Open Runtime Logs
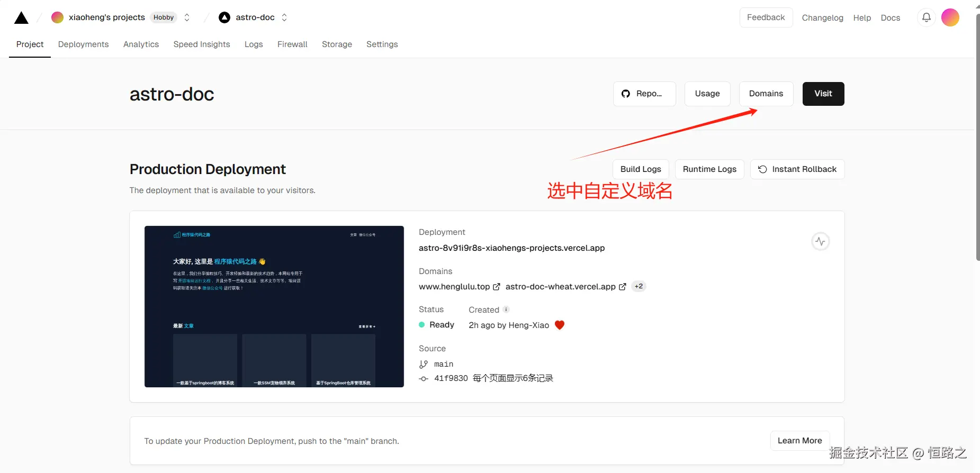 pyautogui.click(x=709, y=169)
